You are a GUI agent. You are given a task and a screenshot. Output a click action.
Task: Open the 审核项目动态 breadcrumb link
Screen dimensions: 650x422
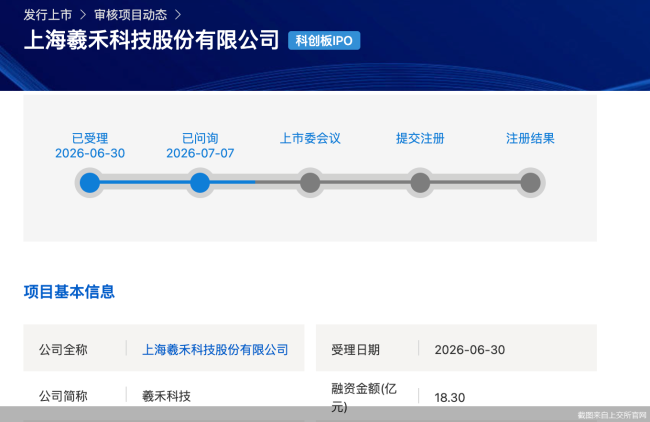(x=131, y=15)
